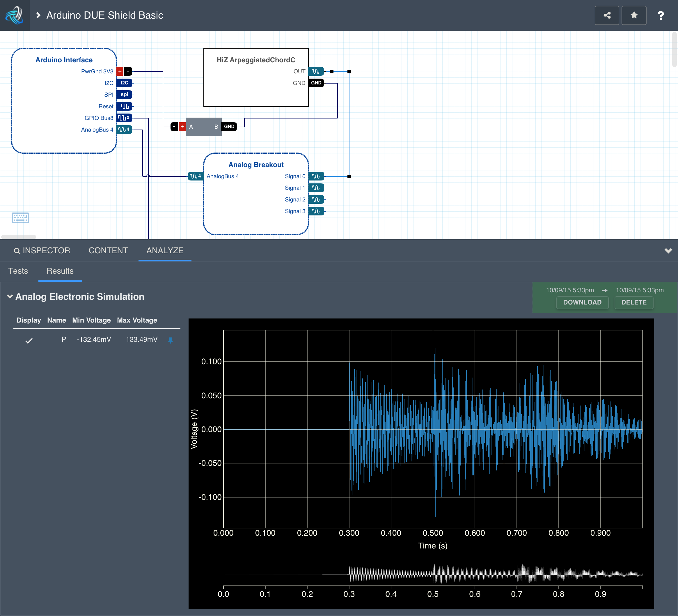The height and width of the screenshot is (616, 678).
Task: Click the canvas vertical scrollbar
Action: point(674,49)
